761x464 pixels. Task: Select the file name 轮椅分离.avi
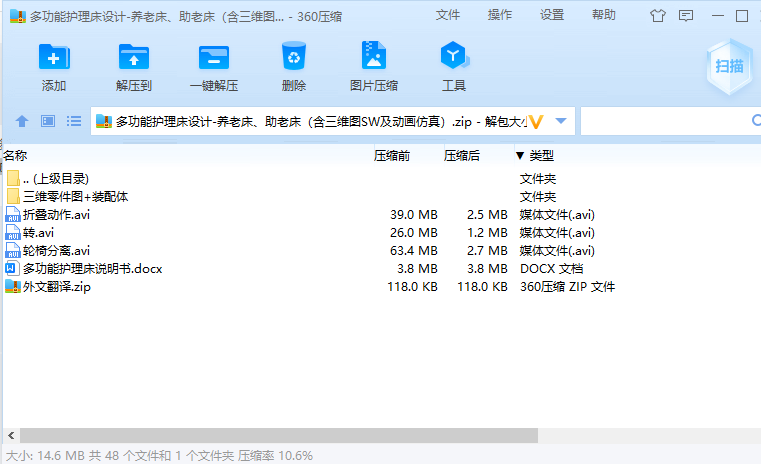pos(56,250)
